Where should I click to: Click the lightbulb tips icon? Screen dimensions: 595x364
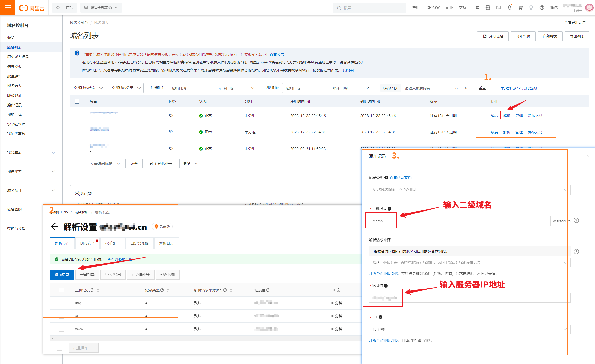pos(531,8)
